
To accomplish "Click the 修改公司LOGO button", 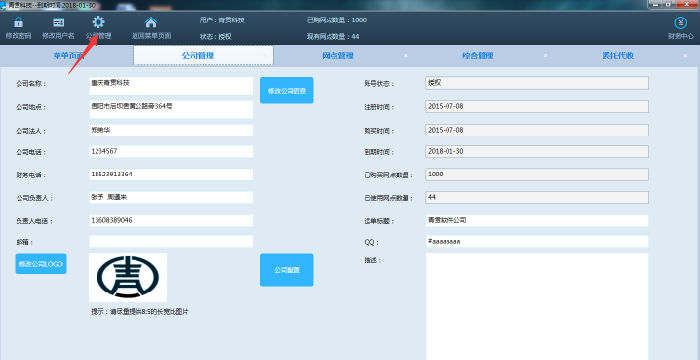I will (41, 264).
